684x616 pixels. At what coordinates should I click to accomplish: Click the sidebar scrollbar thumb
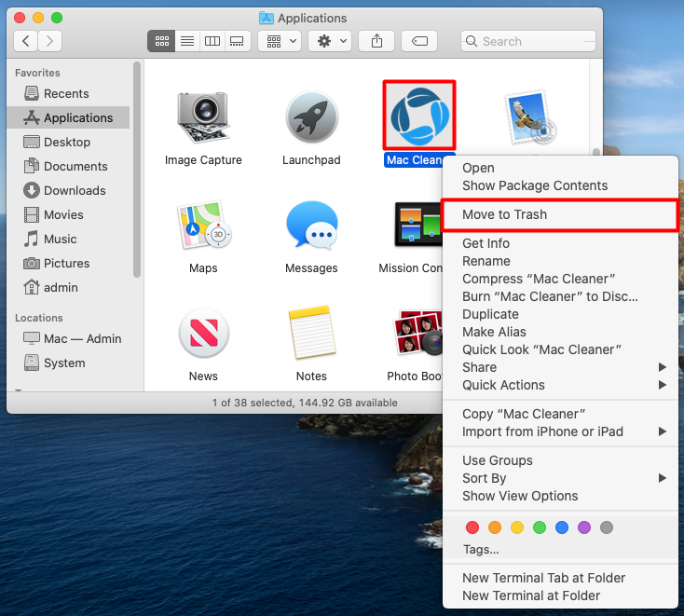(x=137, y=170)
